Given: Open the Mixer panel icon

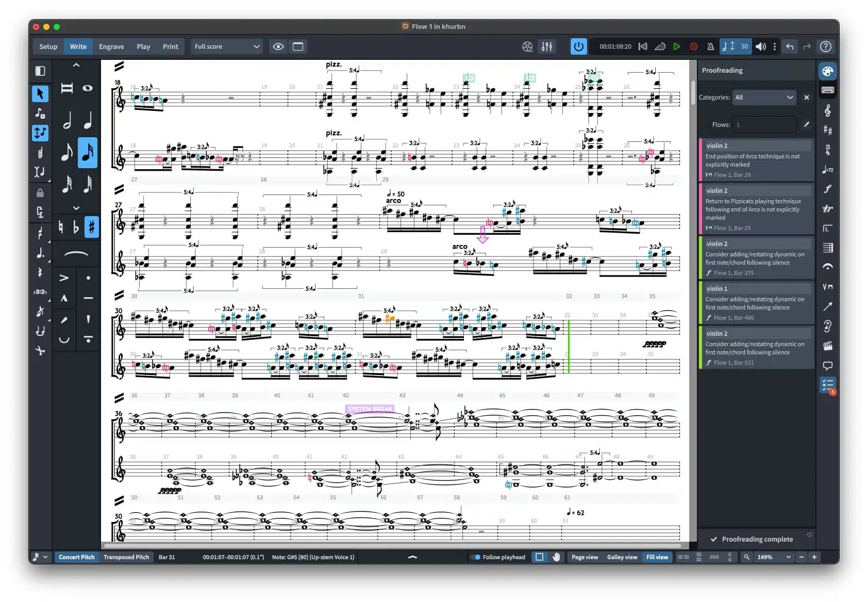Looking at the screenshot, I should pyautogui.click(x=547, y=46).
